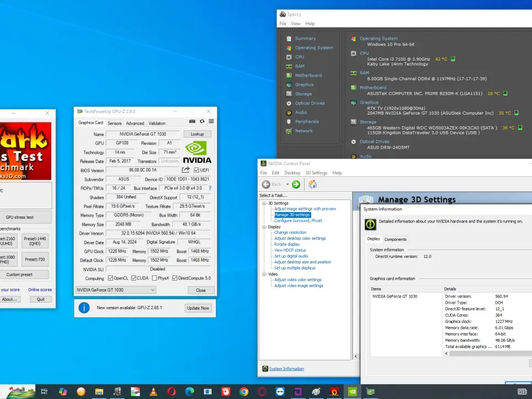
Task: Click the NVIDIA logo in GPU-Z
Action: point(197,152)
